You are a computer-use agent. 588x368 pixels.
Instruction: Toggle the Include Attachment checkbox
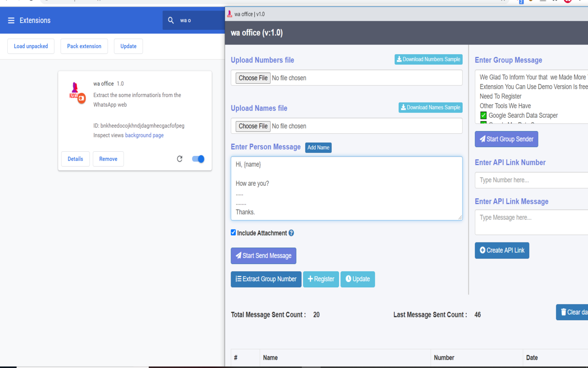tap(233, 233)
